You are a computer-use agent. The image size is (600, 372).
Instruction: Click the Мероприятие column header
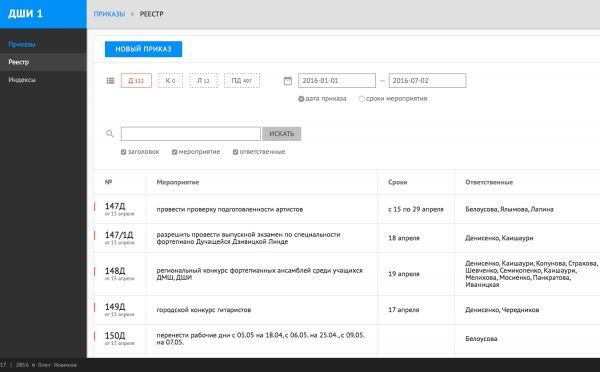point(178,182)
